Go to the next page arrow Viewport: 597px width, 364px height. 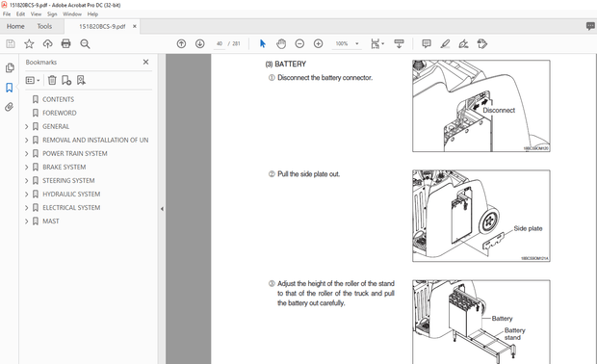pos(200,43)
